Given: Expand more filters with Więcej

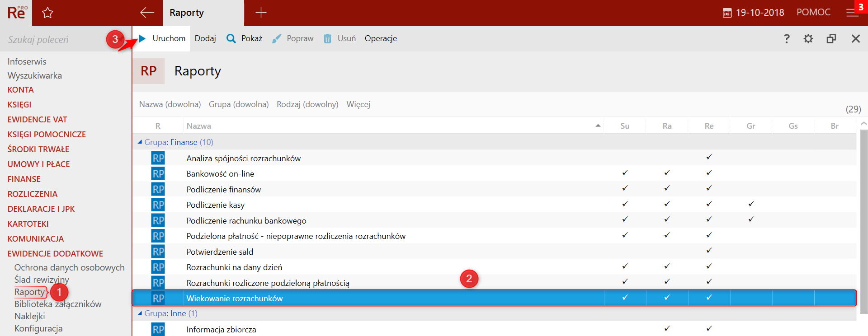Looking at the screenshot, I should 359,104.
